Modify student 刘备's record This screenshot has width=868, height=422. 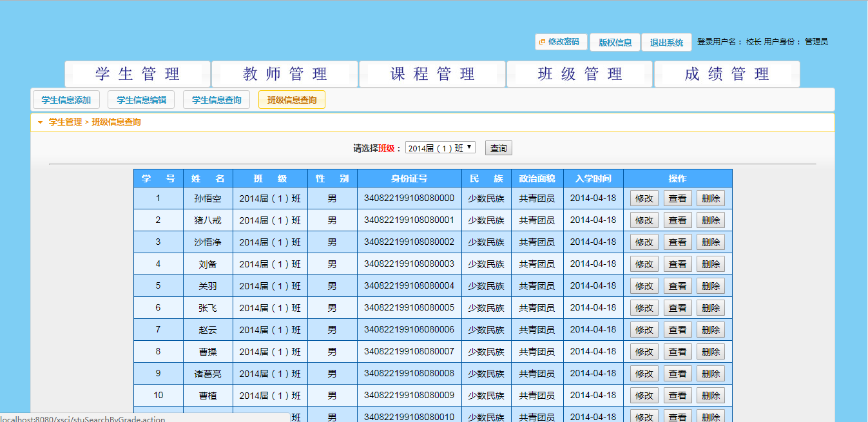644,264
